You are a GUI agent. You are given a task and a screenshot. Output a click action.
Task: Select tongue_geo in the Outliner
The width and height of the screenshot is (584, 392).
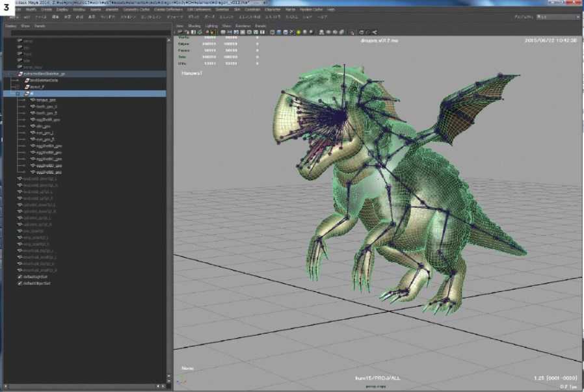46,99
